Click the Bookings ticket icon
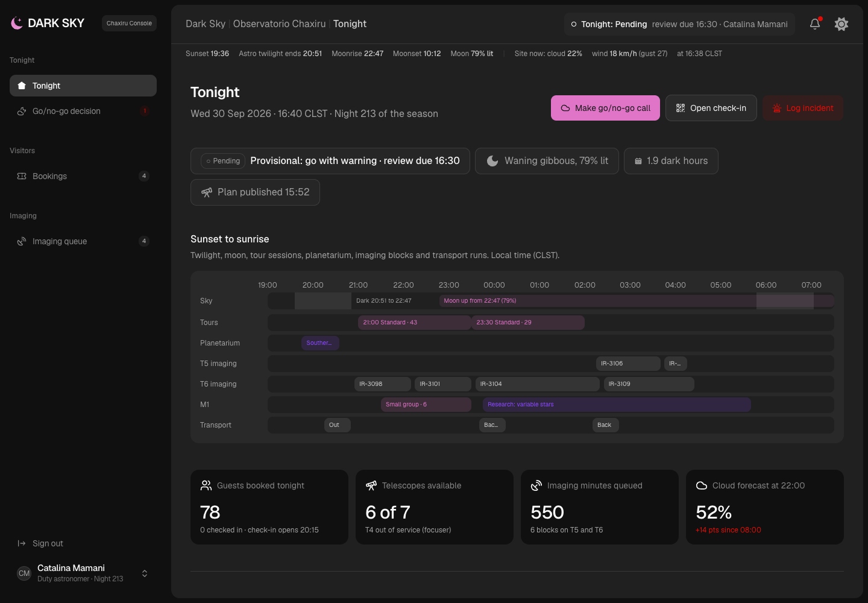The height and width of the screenshot is (603, 868). click(x=22, y=176)
